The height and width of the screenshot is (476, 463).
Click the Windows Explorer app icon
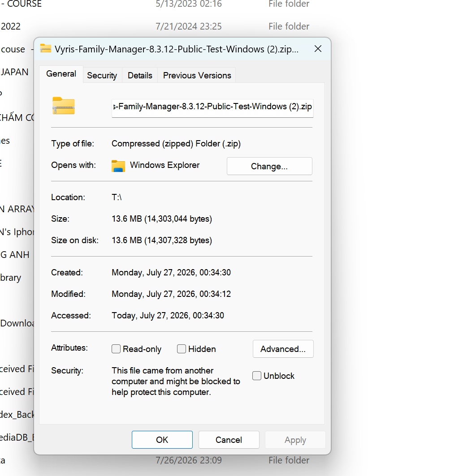[118, 166]
